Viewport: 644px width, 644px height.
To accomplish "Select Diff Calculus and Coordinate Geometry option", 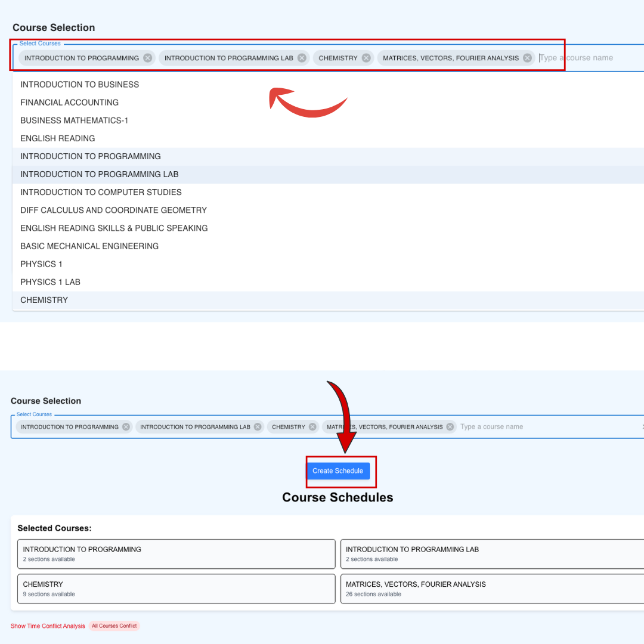I will 114,210.
